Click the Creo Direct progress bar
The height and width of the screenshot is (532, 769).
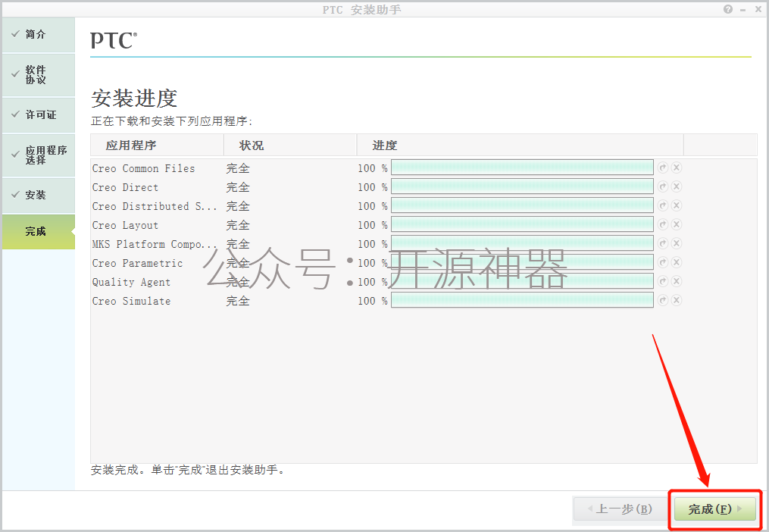tap(522, 186)
